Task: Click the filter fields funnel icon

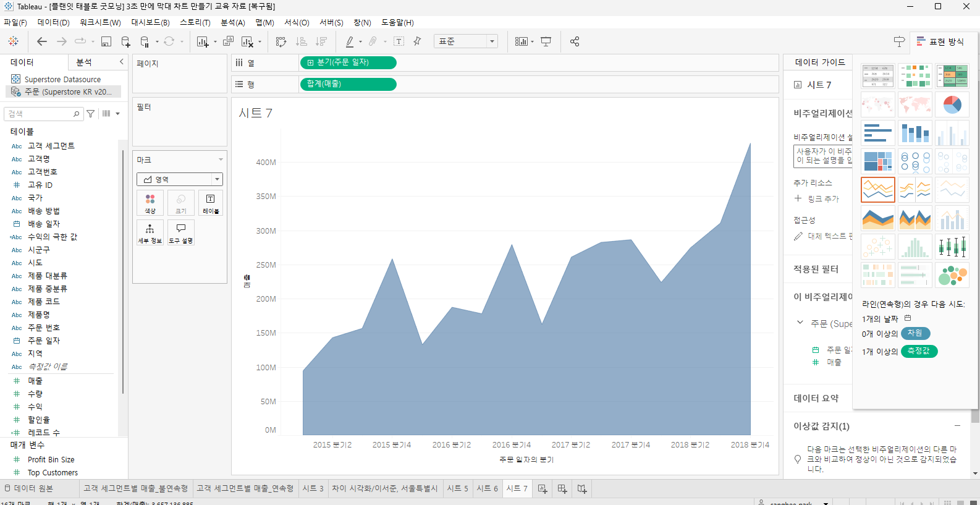Action: tap(91, 114)
